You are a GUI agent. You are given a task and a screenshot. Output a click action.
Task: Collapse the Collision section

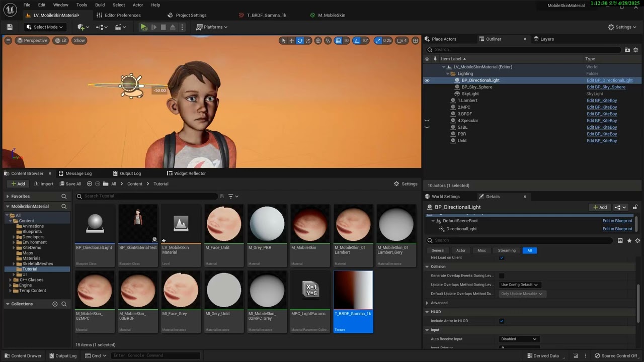coord(427,266)
